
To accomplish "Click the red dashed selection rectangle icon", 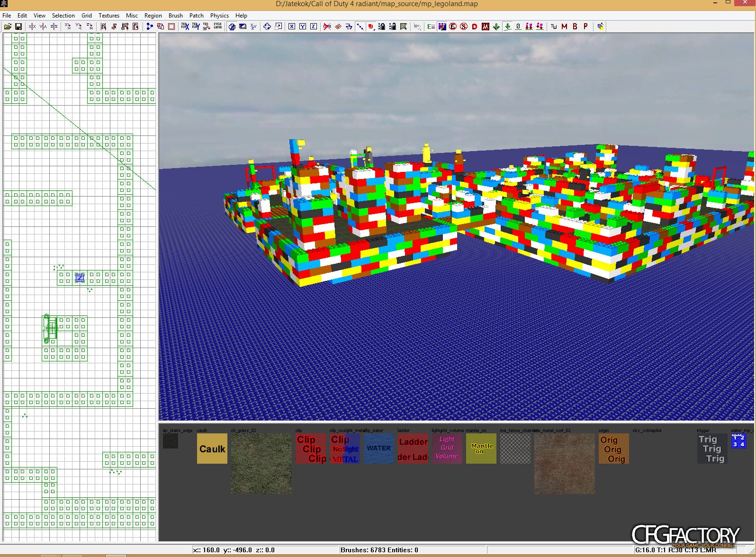I will point(171,27).
